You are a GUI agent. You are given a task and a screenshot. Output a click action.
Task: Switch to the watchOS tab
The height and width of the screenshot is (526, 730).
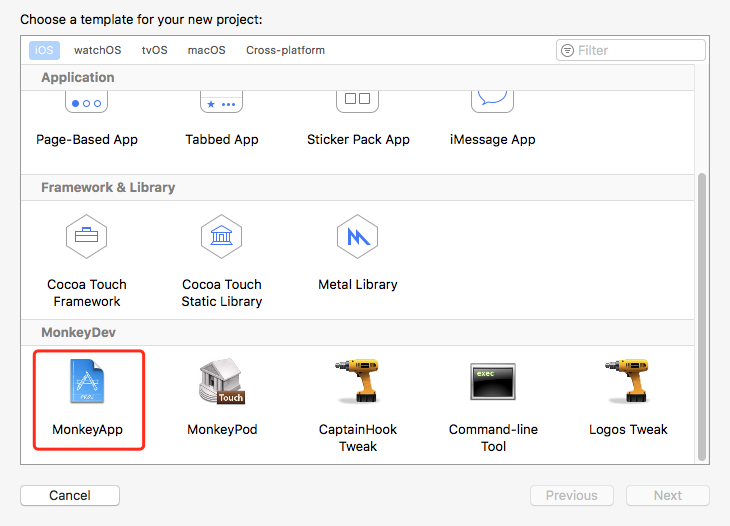pos(97,50)
